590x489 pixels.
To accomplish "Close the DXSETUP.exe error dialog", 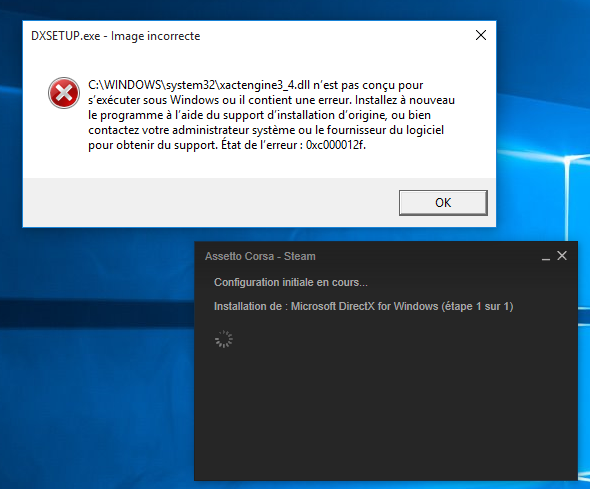I will tap(481, 35).
